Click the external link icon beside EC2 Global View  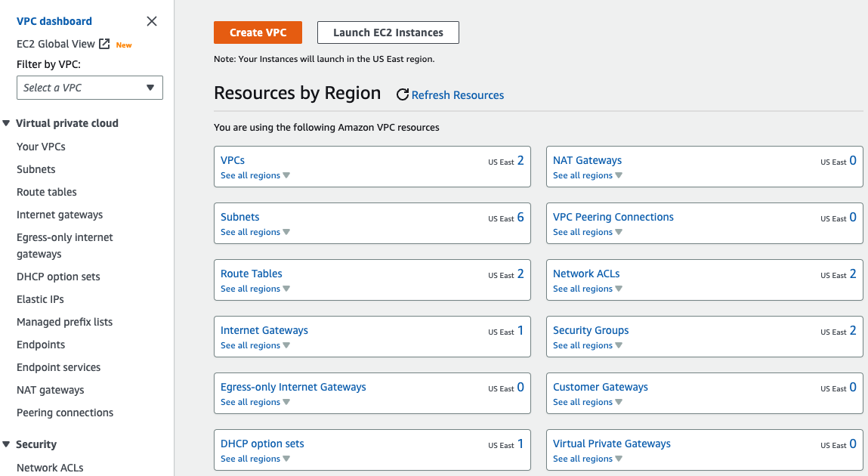point(104,44)
